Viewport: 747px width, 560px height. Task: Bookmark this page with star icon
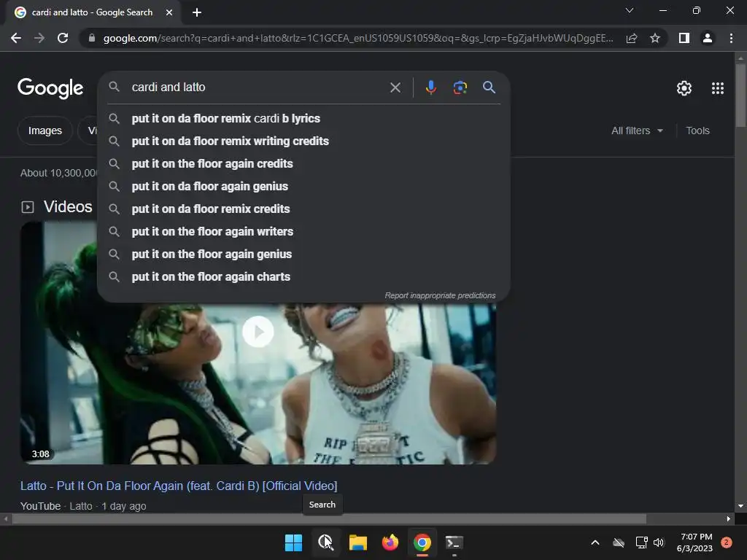pos(655,38)
